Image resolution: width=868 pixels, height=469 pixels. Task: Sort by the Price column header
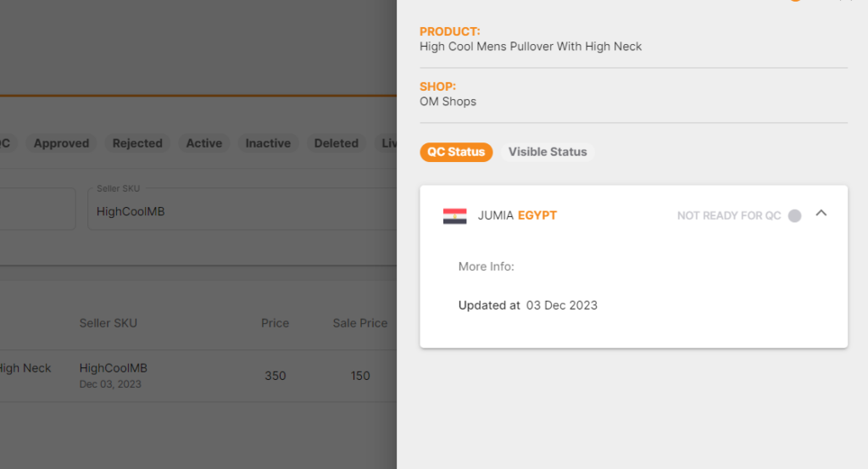click(x=275, y=323)
